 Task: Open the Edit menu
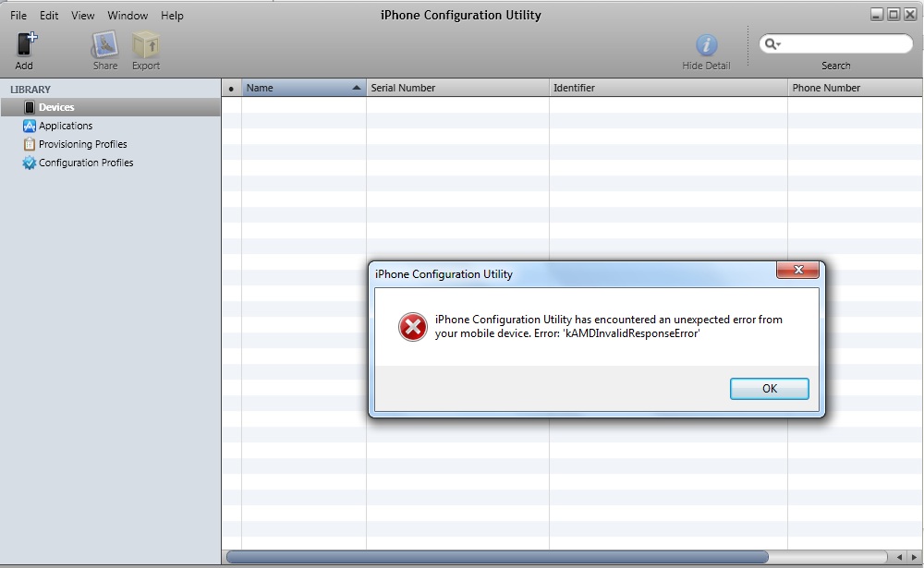[49, 16]
